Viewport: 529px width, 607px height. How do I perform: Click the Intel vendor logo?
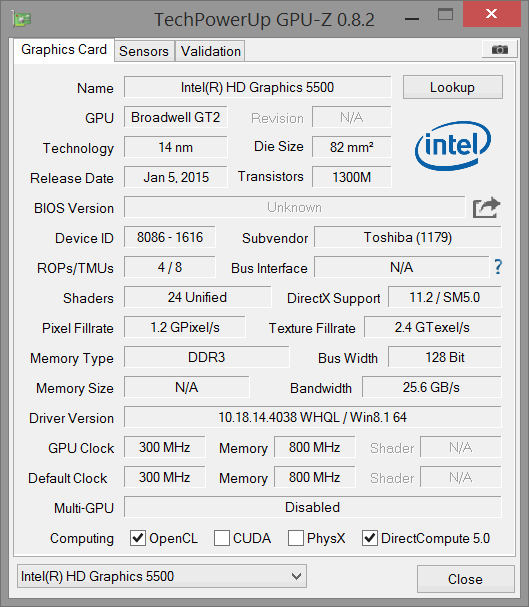pyautogui.click(x=453, y=146)
